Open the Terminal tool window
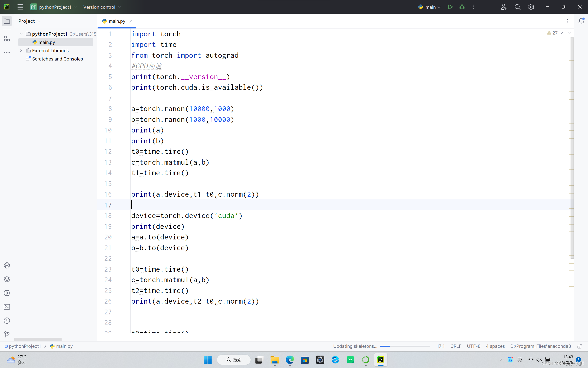The height and width of the screenshot is (368, 588). coord(7,307)
